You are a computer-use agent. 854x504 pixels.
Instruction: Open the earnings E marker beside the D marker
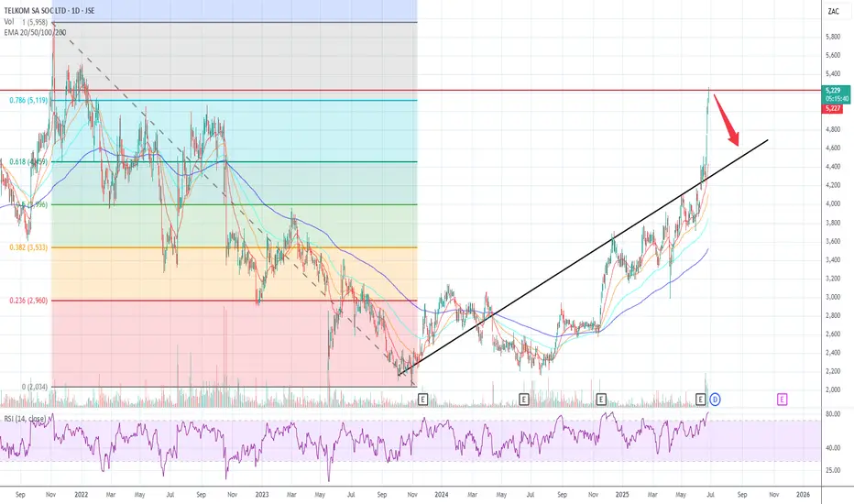[701, 400]
